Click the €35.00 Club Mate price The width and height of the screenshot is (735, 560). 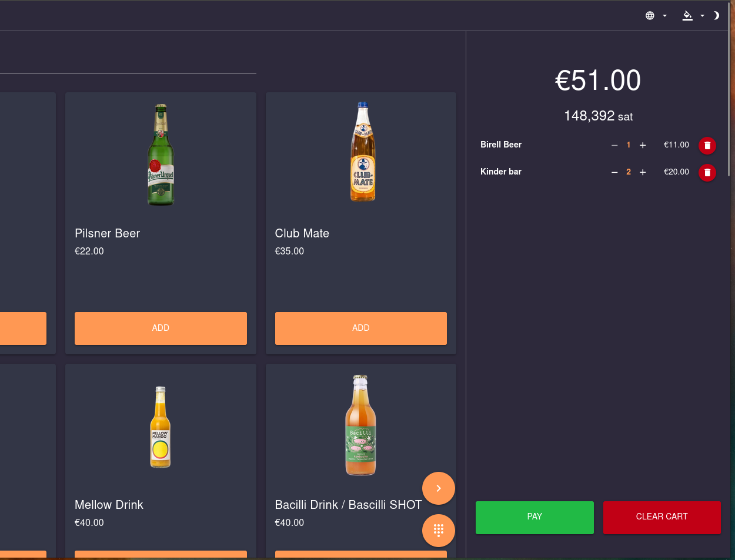point(289,251)
